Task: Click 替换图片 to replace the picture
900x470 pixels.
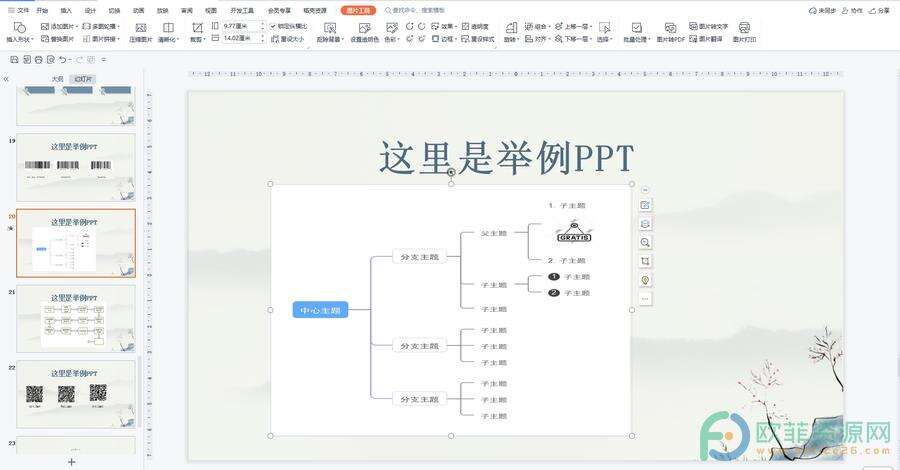Action: (x=57, y=39)
